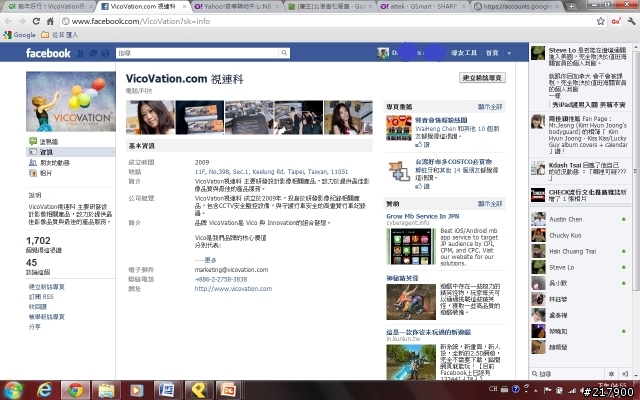
Task: Click the 1,702 likes count
Action: point(38,241)
